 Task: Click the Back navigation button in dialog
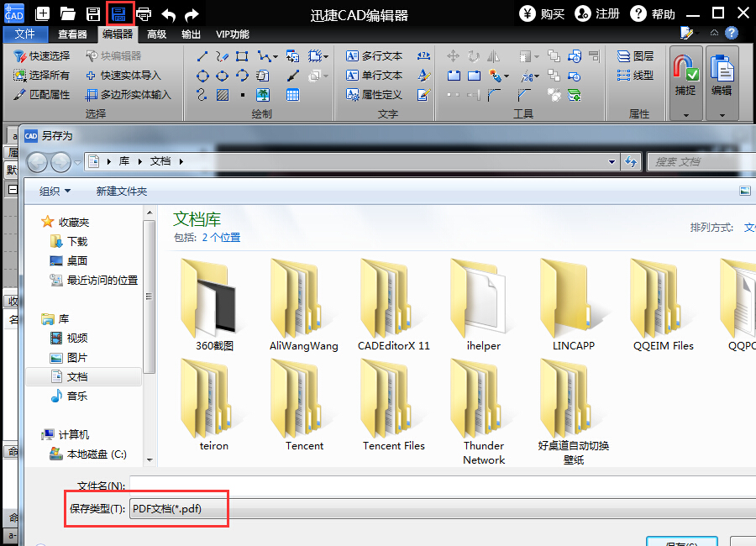pos(37,162)
